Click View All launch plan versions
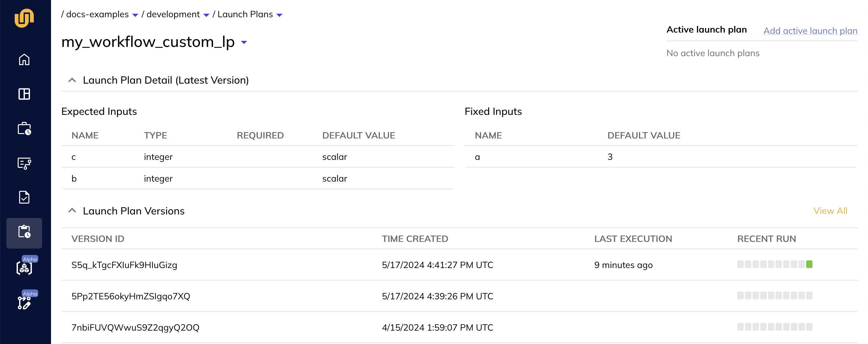Image resolution: width=868 pixels, height=344 pixels. coord(830,211)
